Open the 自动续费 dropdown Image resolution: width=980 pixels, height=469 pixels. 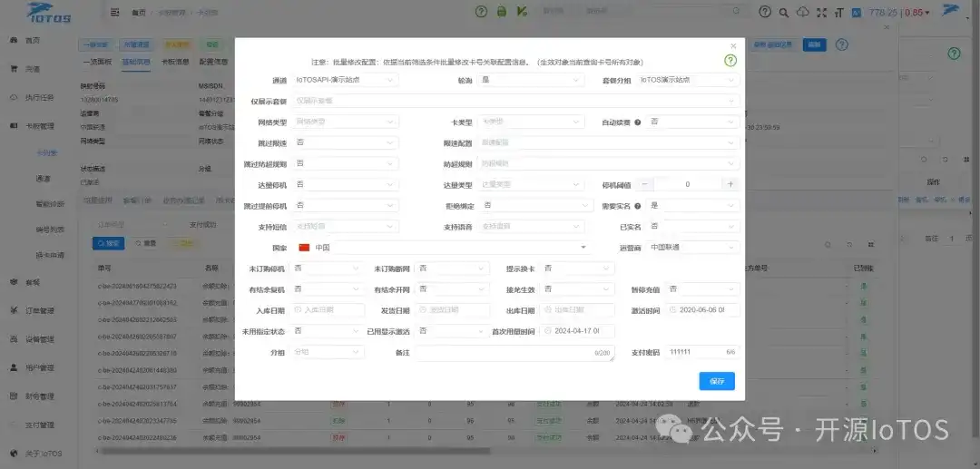coord(693,122)
